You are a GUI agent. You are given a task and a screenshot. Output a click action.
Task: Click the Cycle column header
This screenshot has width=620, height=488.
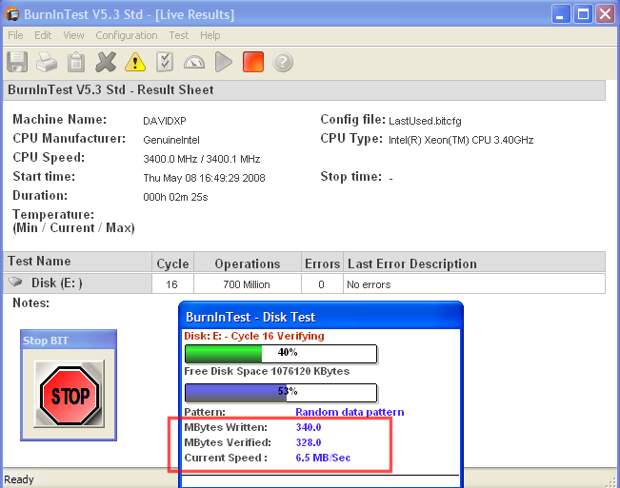(173, 263)
